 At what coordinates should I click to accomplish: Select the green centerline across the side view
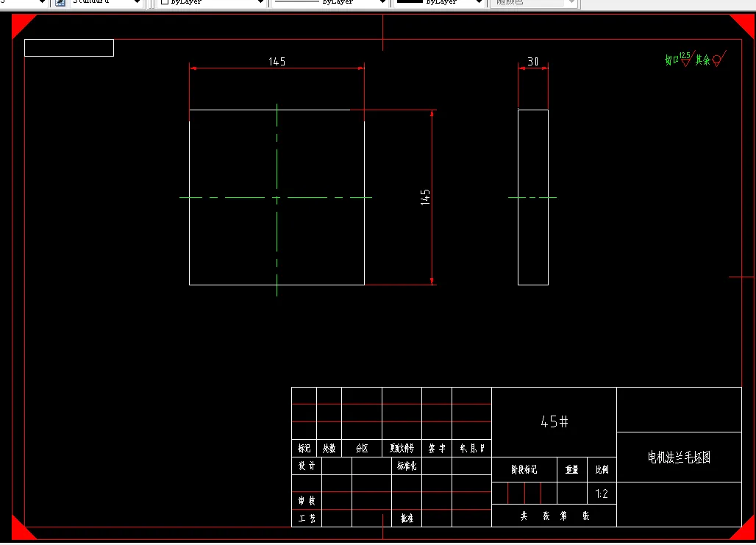pos(532,197)
